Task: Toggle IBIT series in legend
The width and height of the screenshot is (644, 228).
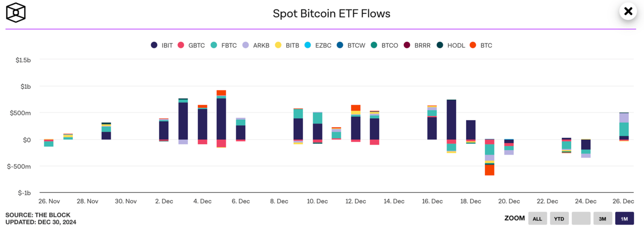Action: coord(162,45)
